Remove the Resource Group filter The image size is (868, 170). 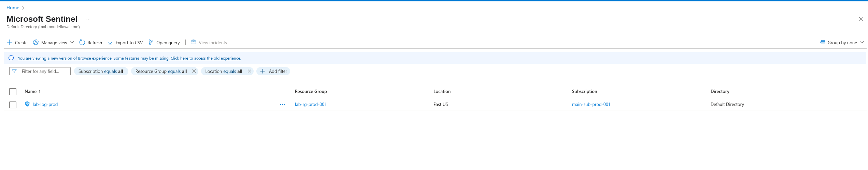[x=194, y=71]
